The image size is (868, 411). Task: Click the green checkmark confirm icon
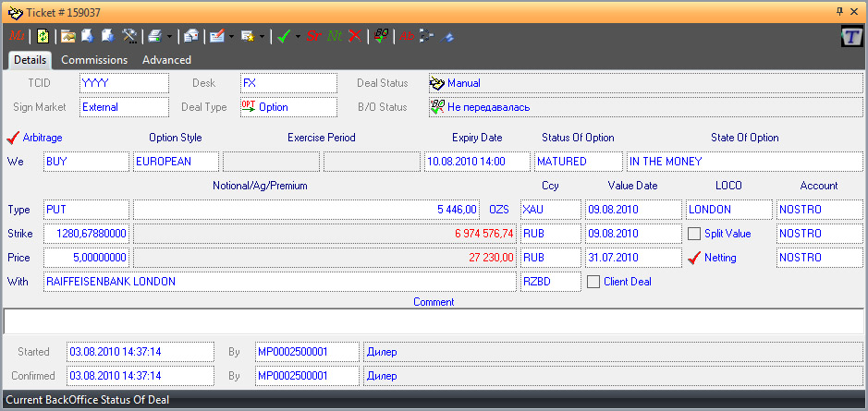click(x=284, y=37)
